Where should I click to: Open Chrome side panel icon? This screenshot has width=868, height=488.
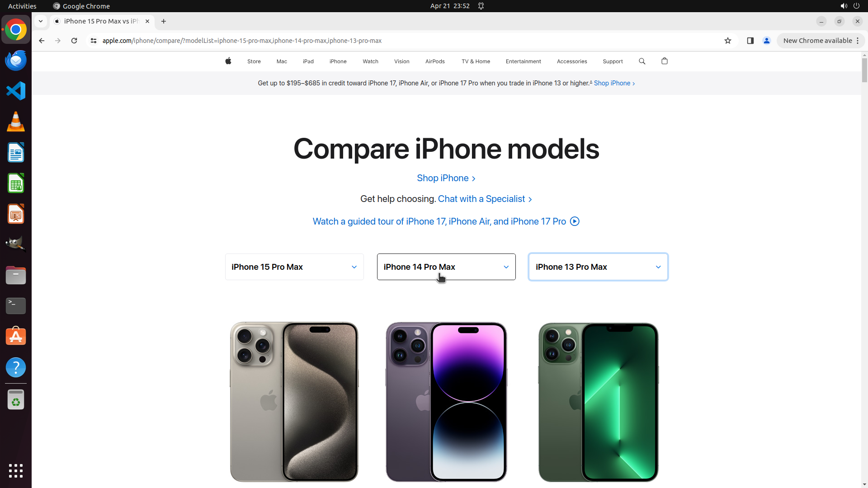[x=750, y=41]
